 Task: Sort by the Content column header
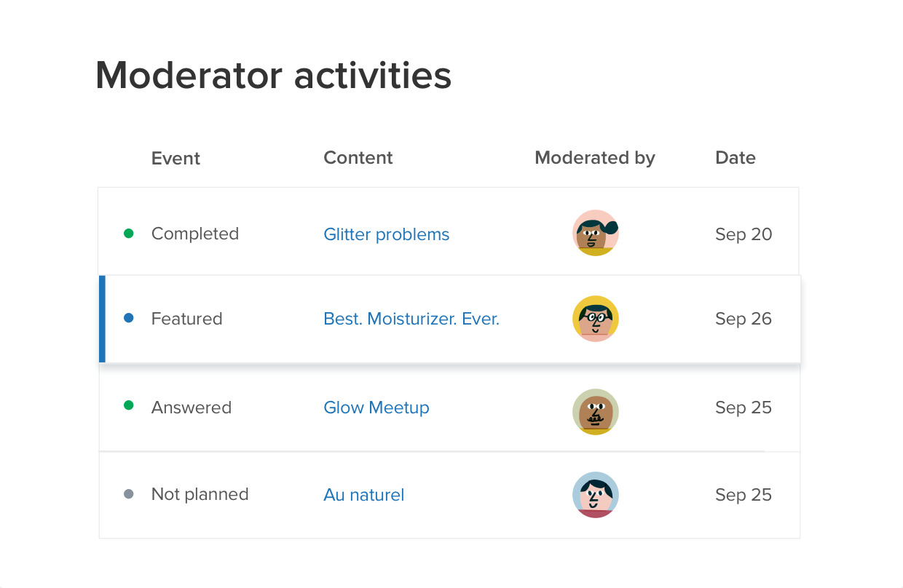358,158
